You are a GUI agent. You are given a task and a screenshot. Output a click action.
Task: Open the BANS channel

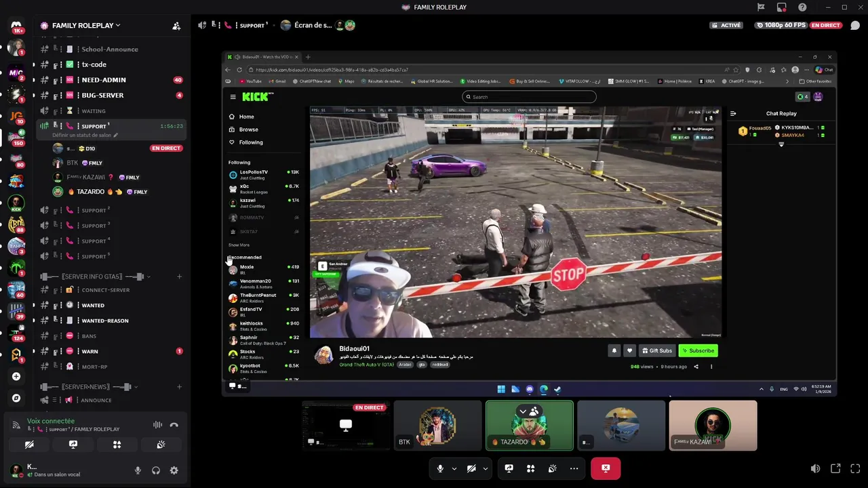111,336
